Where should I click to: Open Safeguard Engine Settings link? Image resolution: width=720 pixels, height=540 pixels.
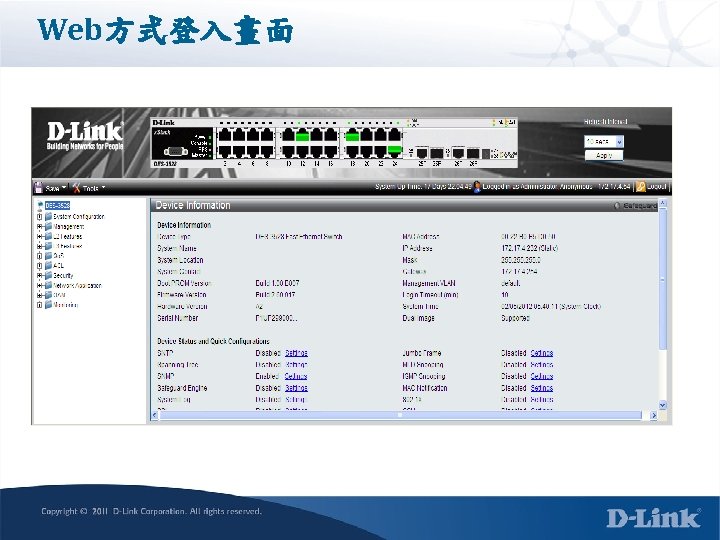296,388
